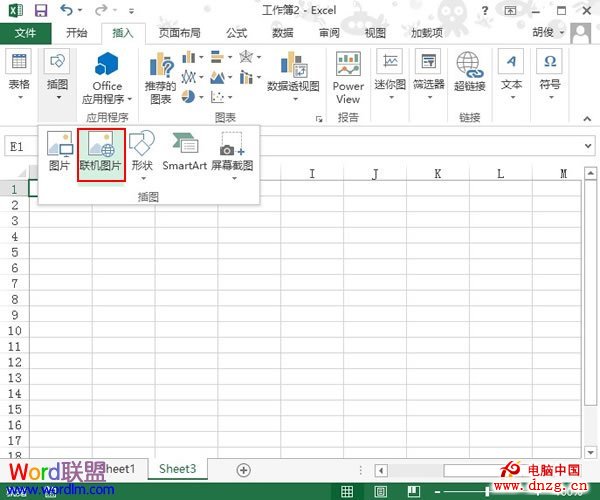
Task: Select column I header
Action: pyautogui.click(x=312, y=174)
